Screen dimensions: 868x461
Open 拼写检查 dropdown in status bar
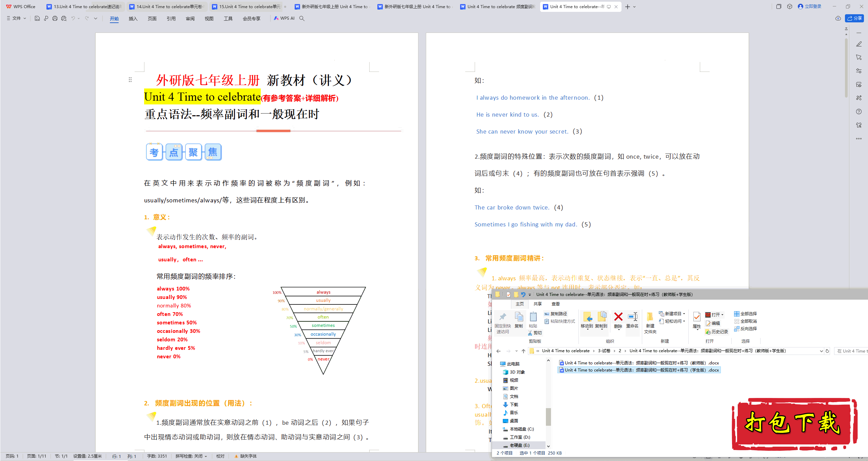[x=191, y=456]
